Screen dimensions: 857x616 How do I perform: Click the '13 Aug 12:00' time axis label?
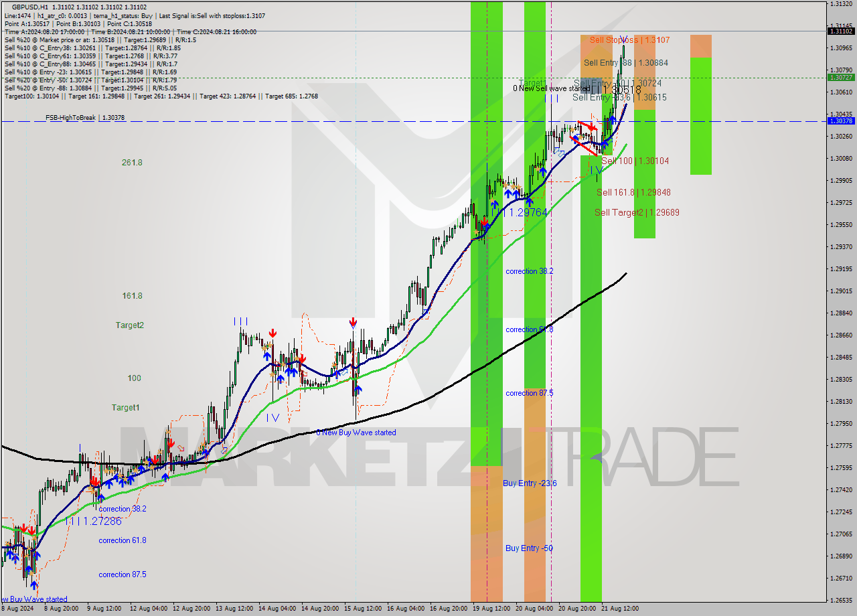[x=235, y=609]
